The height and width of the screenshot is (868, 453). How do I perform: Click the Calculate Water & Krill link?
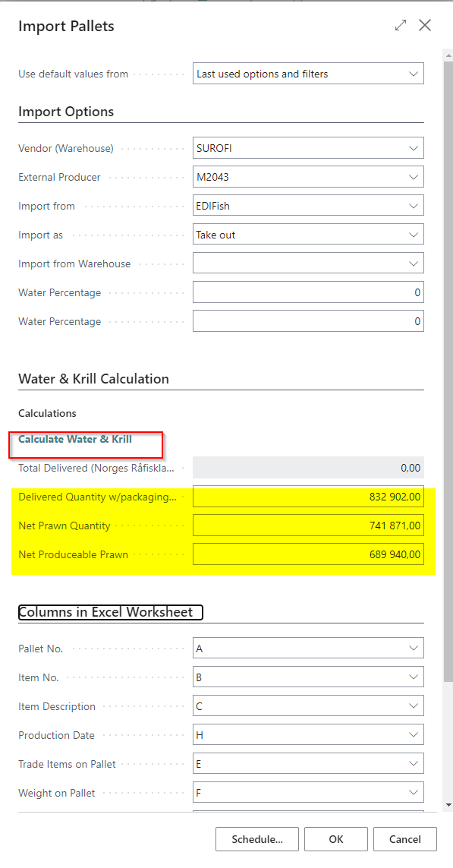[x=75, y=439]
